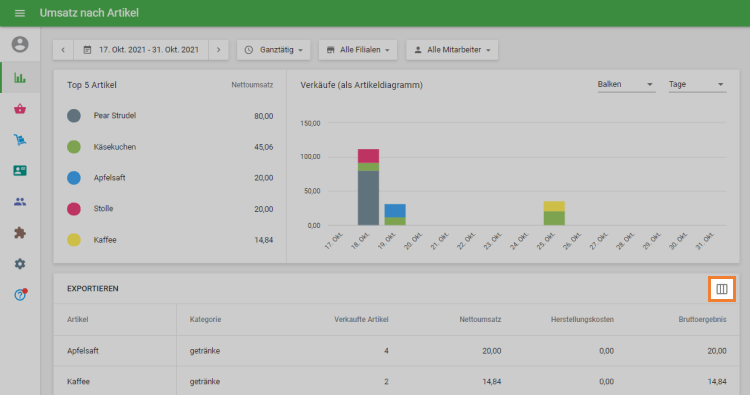
Task: Open the customers people icon
Action: point(20,202)
